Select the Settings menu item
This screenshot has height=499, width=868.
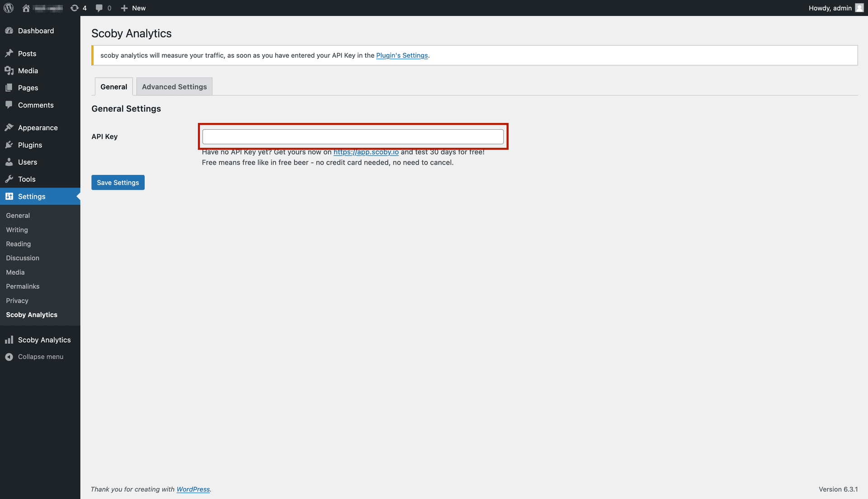(x=40, y=196)
